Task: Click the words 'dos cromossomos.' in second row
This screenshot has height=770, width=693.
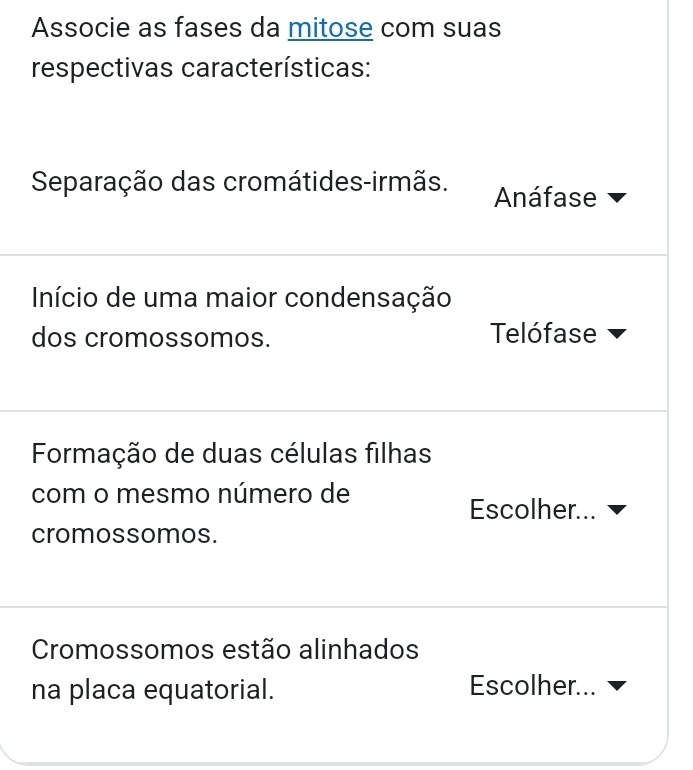Action: coord(151,338)
